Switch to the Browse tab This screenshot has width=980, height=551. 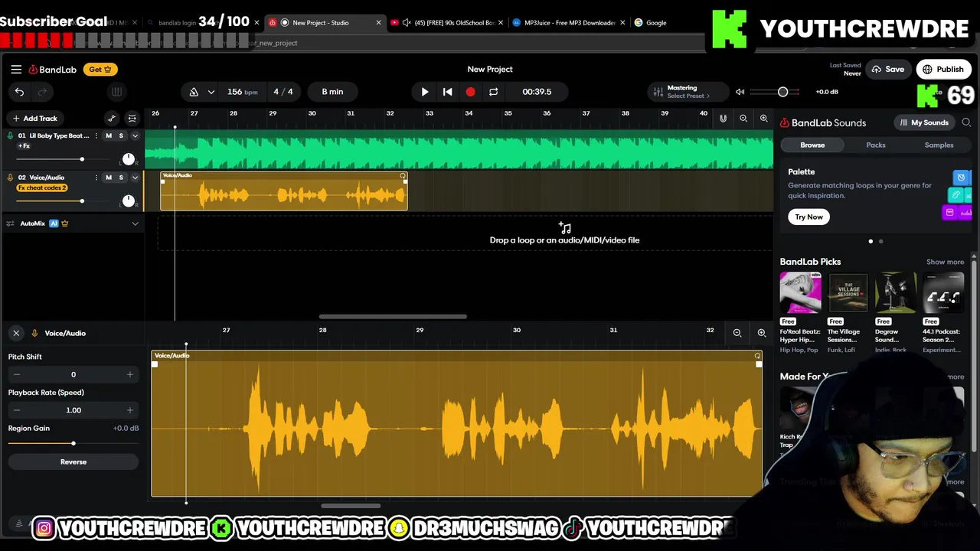click(x=812, y=145)
